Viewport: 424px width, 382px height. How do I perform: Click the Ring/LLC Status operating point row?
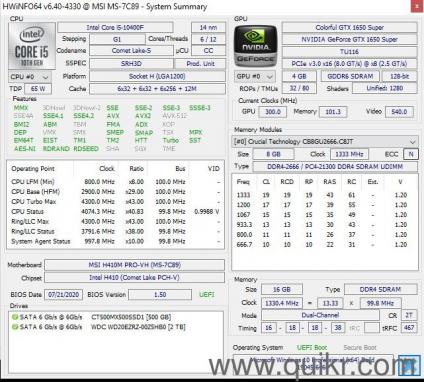[115, 231]
